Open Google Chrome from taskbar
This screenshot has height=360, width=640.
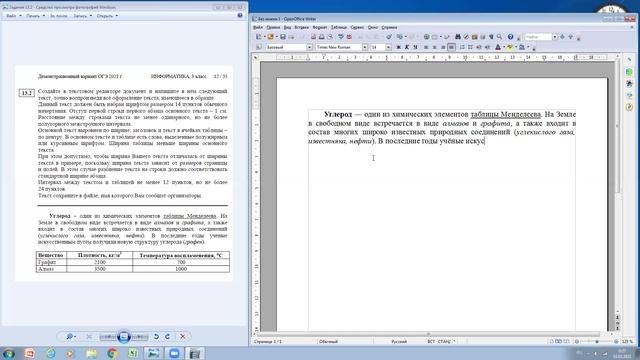(112, 353)
